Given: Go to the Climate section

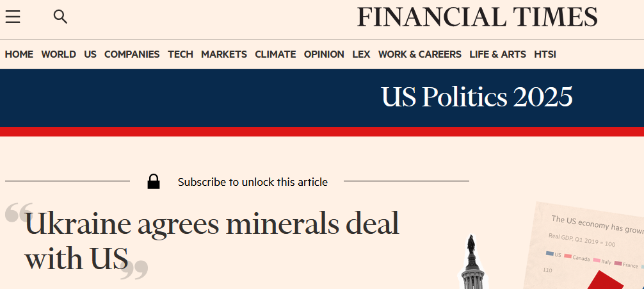Looking at the screenshot, I should (275, 54).
